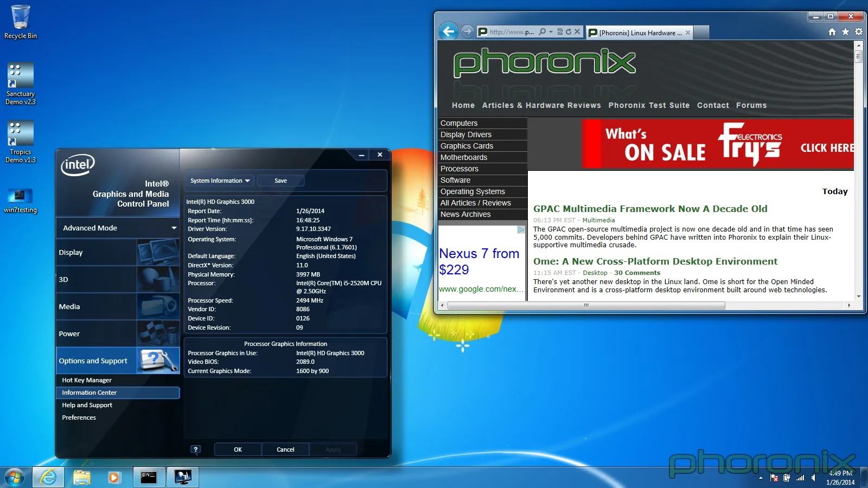The width and height of the screenshot is (868, 488).
Task: Open the Windows Start menu
Action: coord(15,477)
